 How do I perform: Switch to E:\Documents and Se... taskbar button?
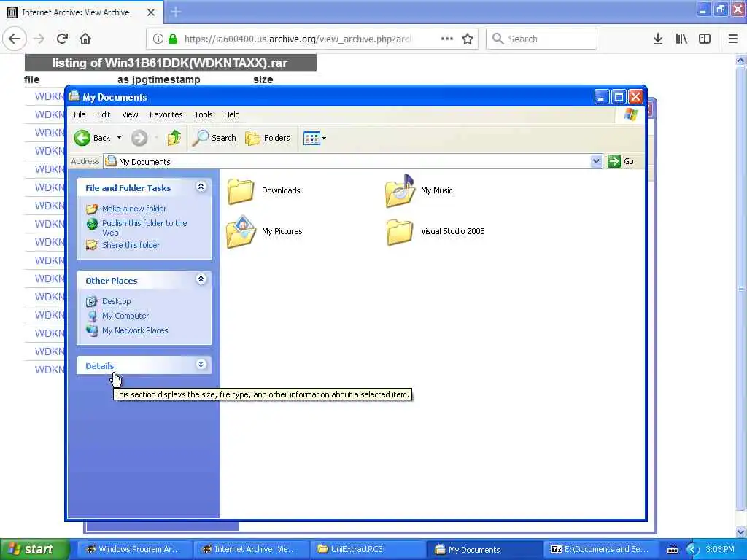(x=601, y=550)
